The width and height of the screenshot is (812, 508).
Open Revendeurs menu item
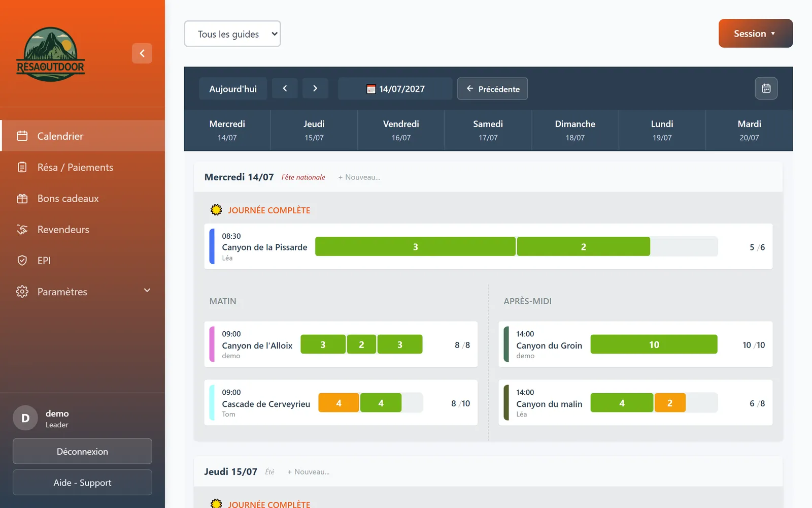pos(83,230)
